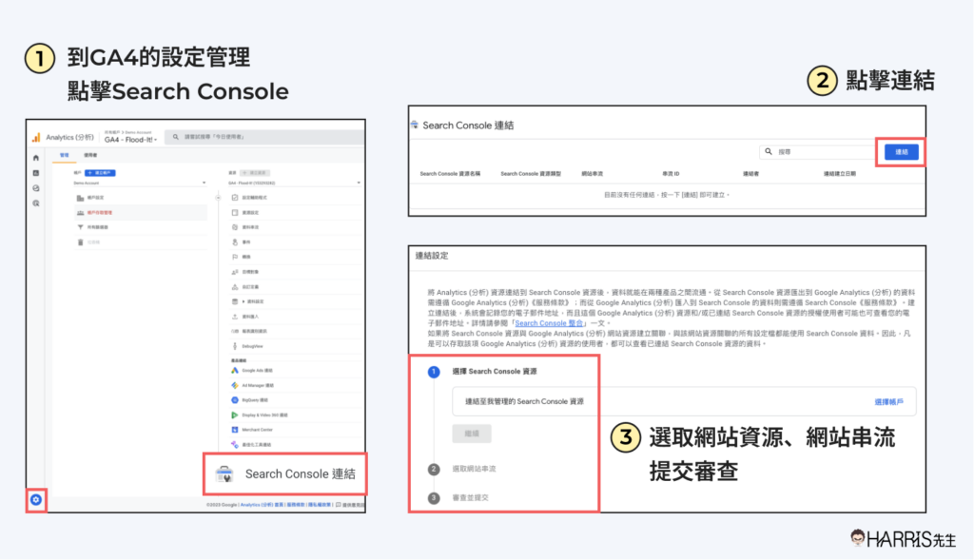Click the account settings building icon

pos(80,198)
